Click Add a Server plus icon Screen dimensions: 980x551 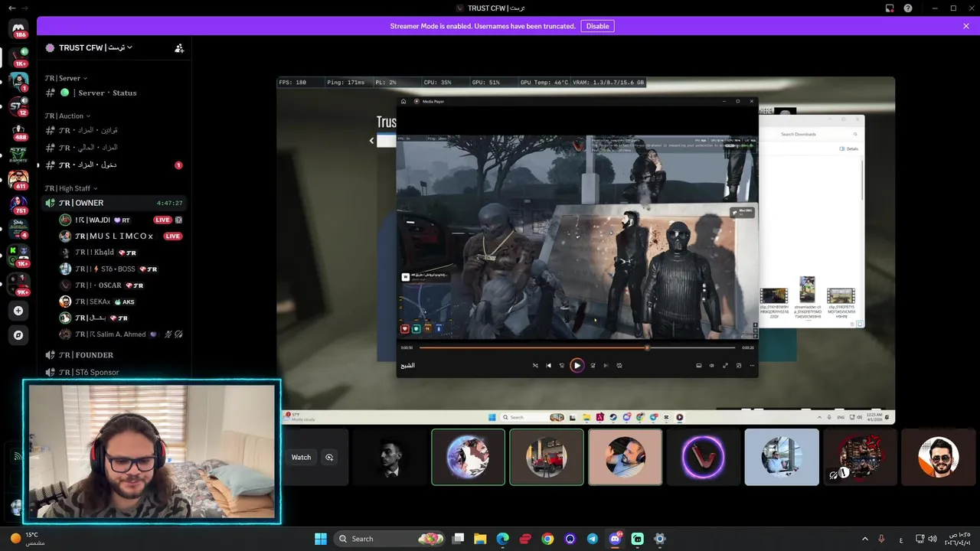coord(18,311)
